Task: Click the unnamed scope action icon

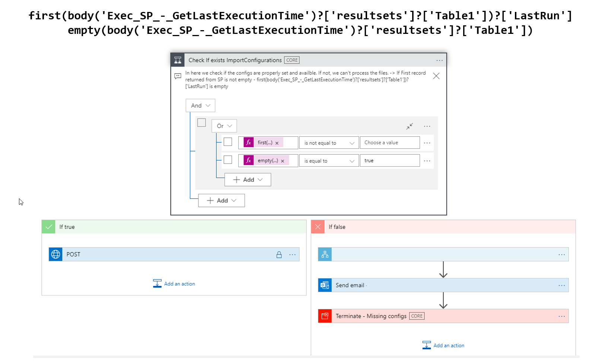Action: tap(325, 255)
